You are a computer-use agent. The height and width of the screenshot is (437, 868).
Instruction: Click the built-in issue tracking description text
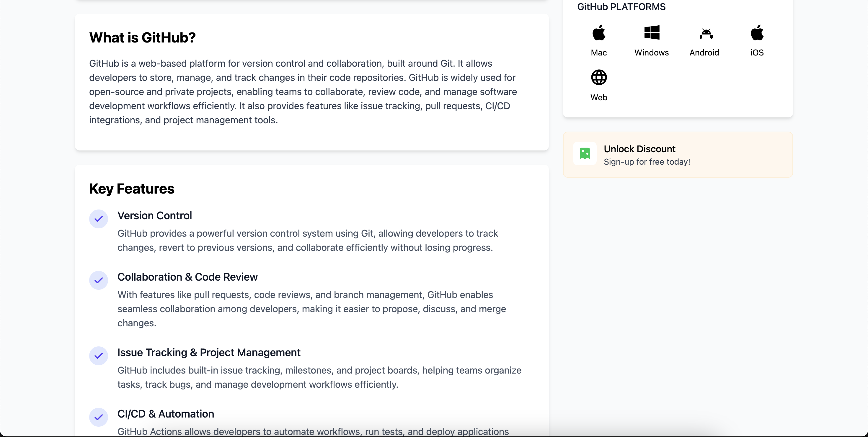(x=319, y=377)
